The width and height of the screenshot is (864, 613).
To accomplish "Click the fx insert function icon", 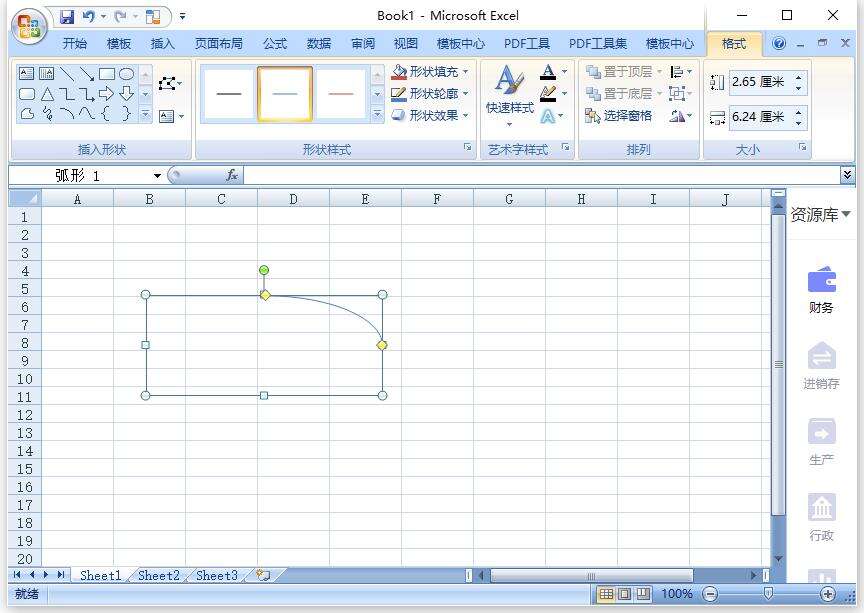I will (232, 175).
